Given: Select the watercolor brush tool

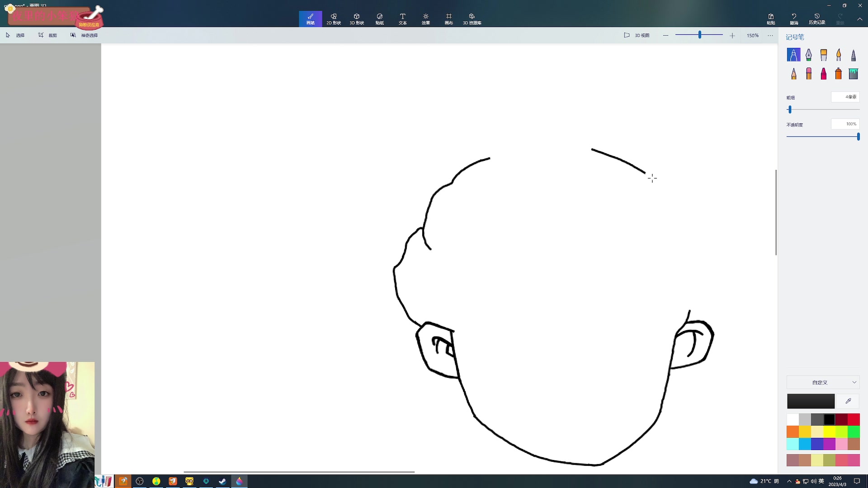Looking at the screenshot, I should [x=838, y=55].
